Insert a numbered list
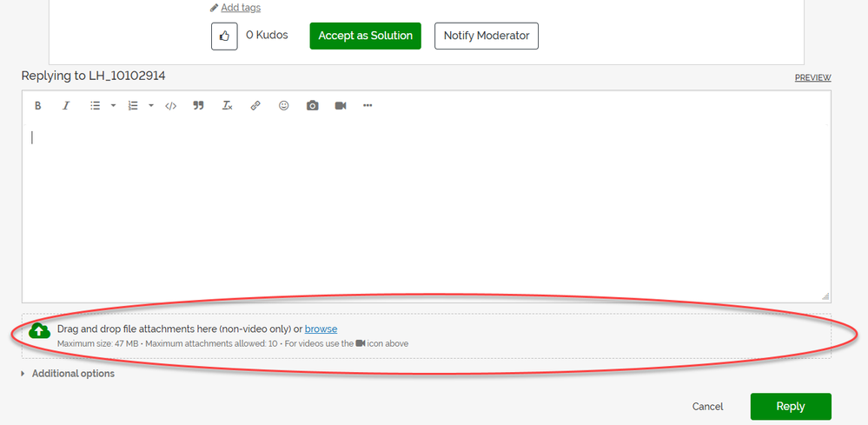This screenshot has width=868, height=425. 133,106
